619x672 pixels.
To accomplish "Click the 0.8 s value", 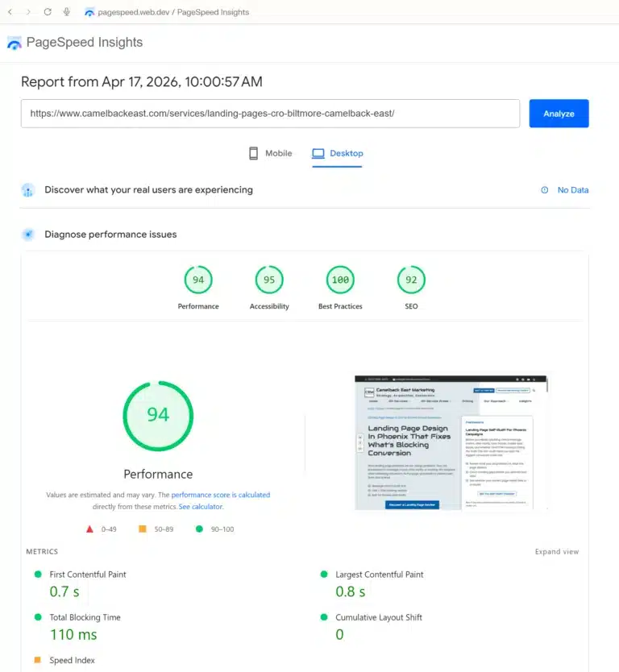I will pyautogui.click(x=351, y=592).
